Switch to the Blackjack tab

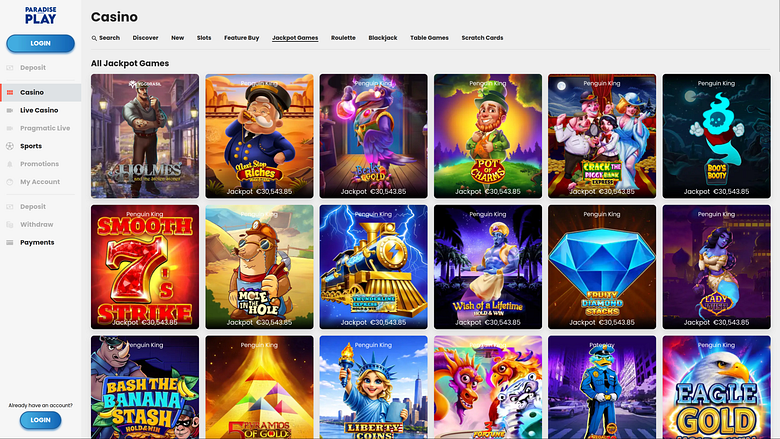coord(383,38)
